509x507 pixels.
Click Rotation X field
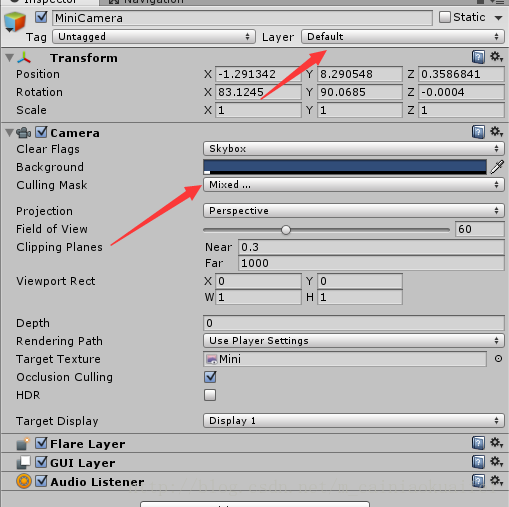coord(258,92)
